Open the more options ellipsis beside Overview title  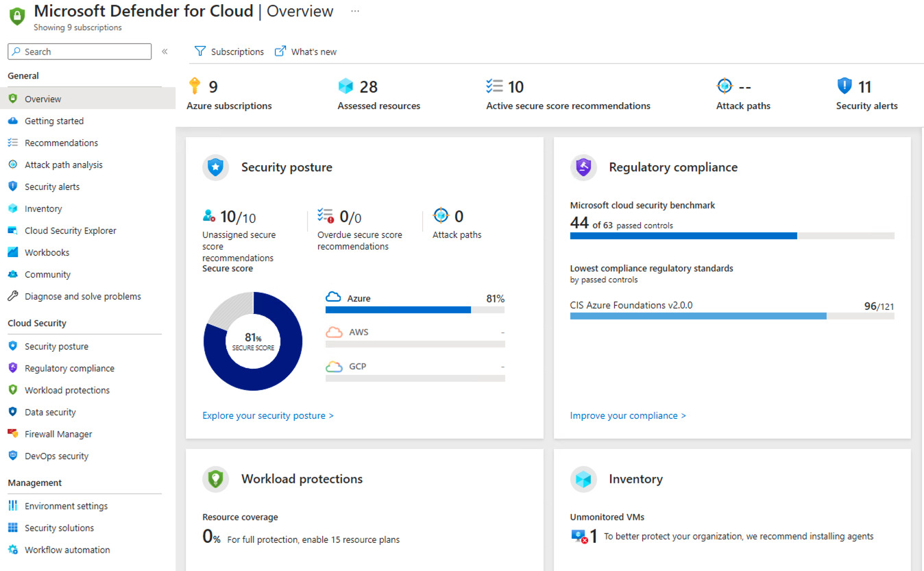pyautogui.click(x=355, y=12)
